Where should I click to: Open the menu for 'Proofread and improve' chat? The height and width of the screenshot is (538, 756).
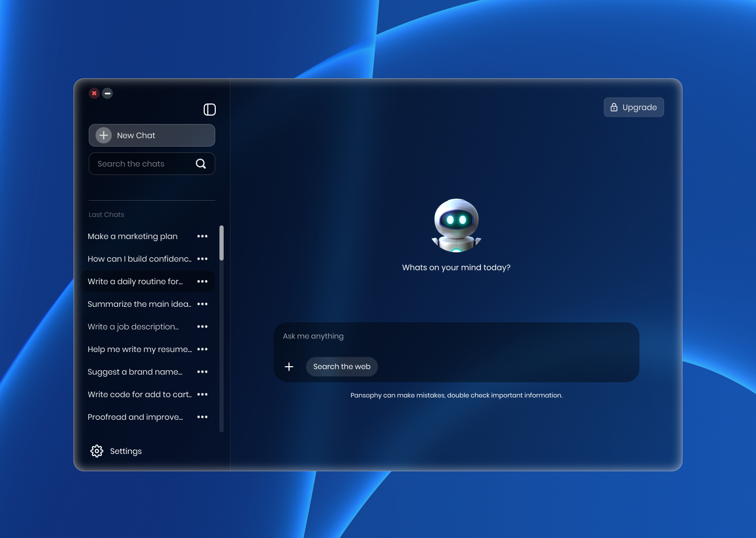coord(203,417)
